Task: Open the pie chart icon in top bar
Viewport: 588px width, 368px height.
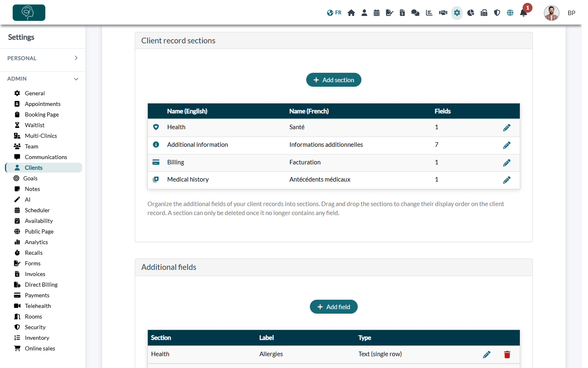Action: (471, 13)
